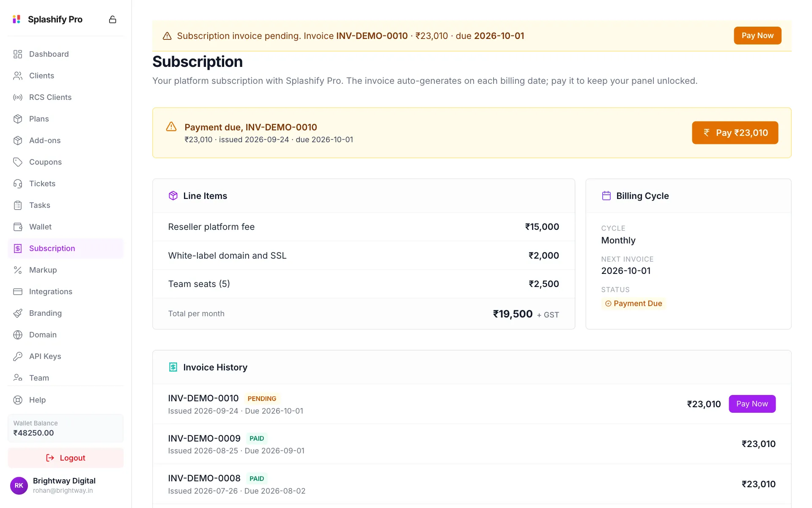Click the Help lifebuoy icon
The width and height of the screenshot is (812, 508).
(18, 400)
